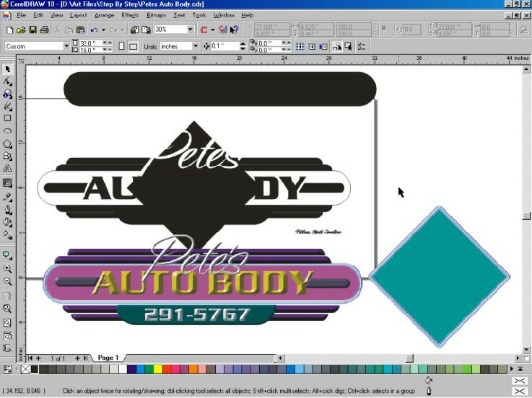Image resolution: width=532 pixels, height=398 pixels.
Task: Click the What's This help pointer icon
Action: [234, 30]
